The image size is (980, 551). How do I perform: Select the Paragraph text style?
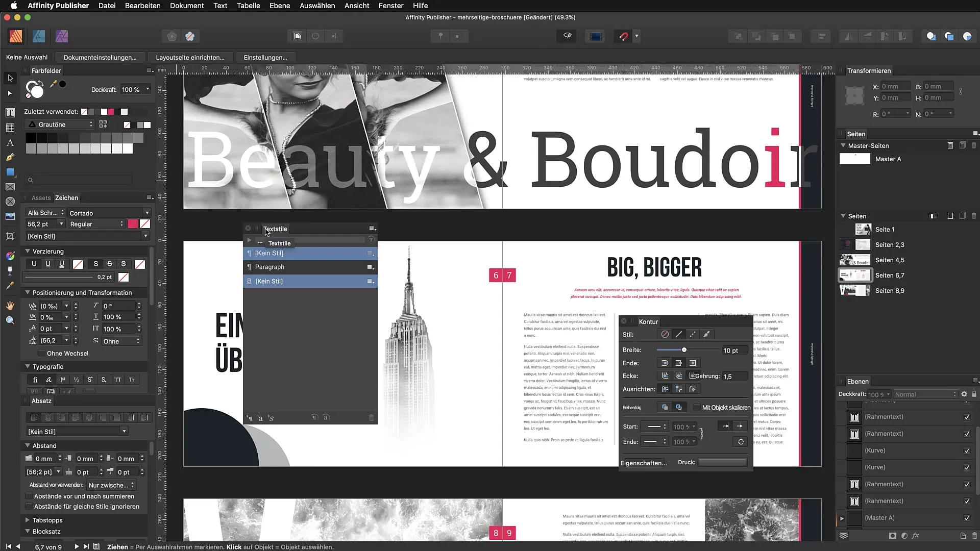[310, 267]
